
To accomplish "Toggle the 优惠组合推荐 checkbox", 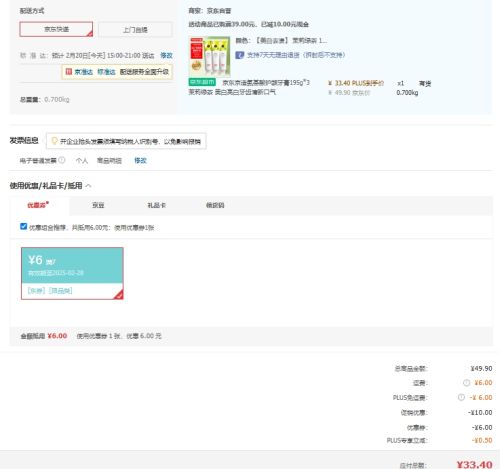I will pyautogui.click(x=23, y=227).
